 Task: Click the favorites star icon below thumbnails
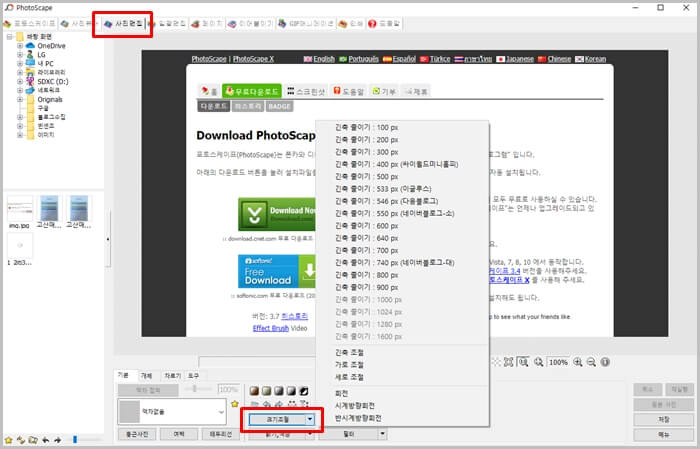click(8, 440)
